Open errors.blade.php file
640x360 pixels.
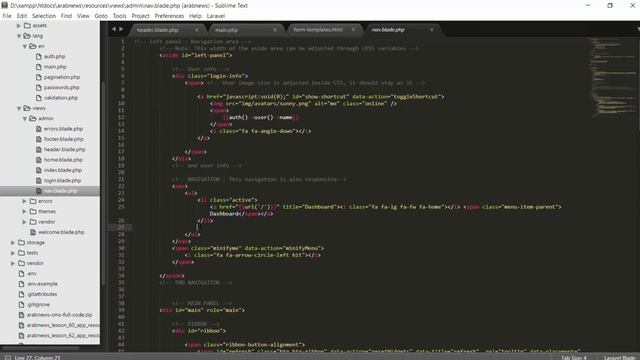[x=63, y=129]
